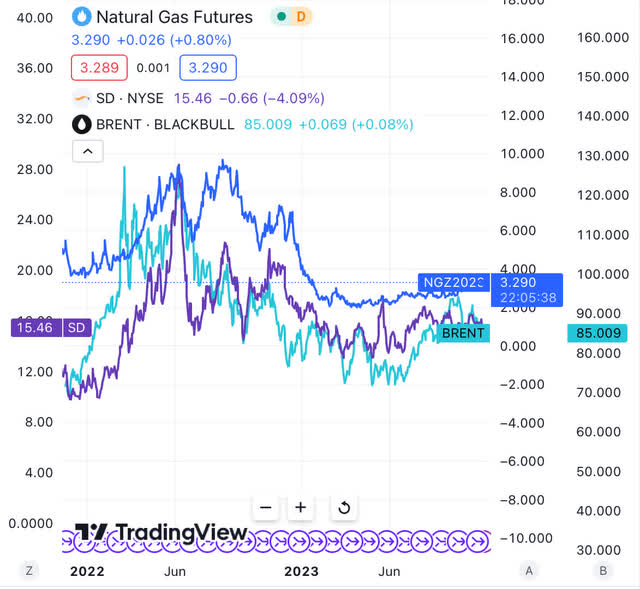Click the +0.069 (+0.08%) BRENT change
Image resolution: width=640 pixels, height=589 pixels.
click(356, 124)
